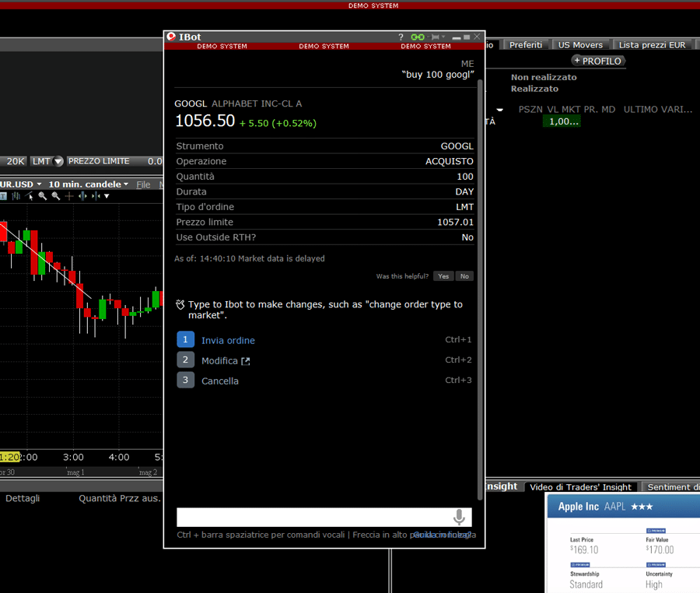The image size is (700, 593).
Task: Click the Prezzo limite 1057.01 value
Action: pos(455,222)
